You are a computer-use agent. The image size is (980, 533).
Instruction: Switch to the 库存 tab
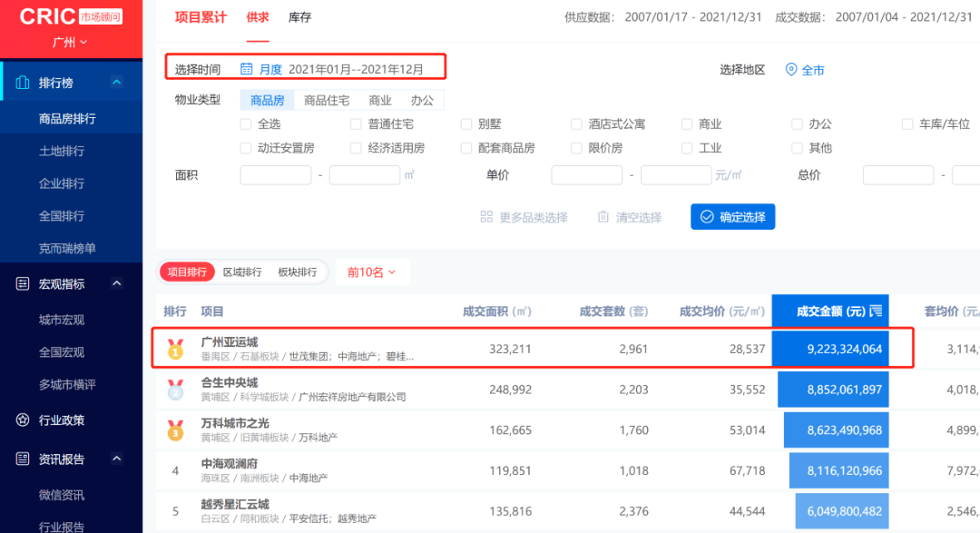click(300, 17)
